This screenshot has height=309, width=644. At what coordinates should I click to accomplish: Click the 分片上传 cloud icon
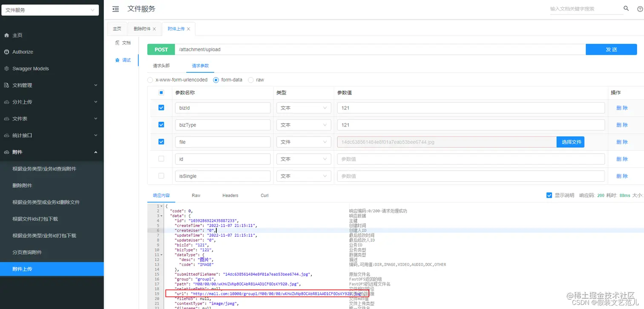click(x=6, y=102)
